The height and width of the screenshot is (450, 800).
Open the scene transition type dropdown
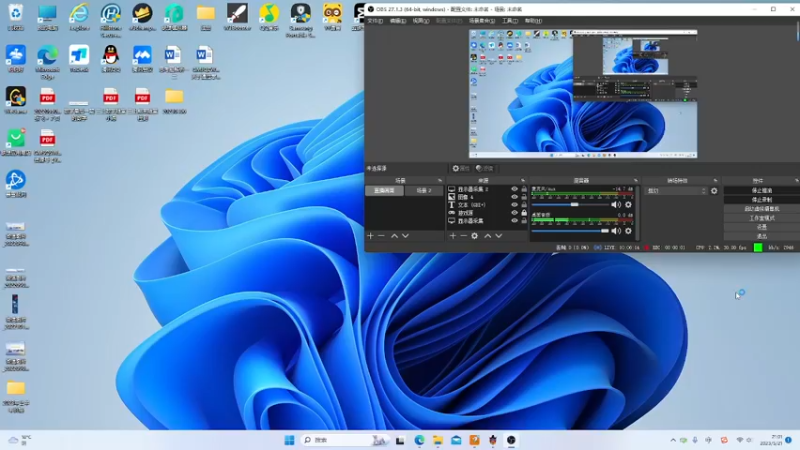pos(676,191)
